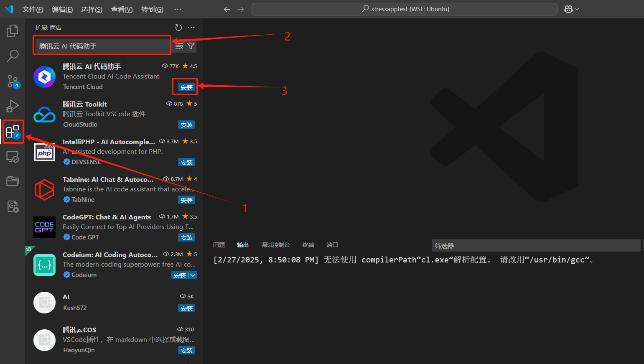644x364 pixels.
Task: Open 腾讯云 AI 代码助手 extension title
Action: tap(92, 66)
